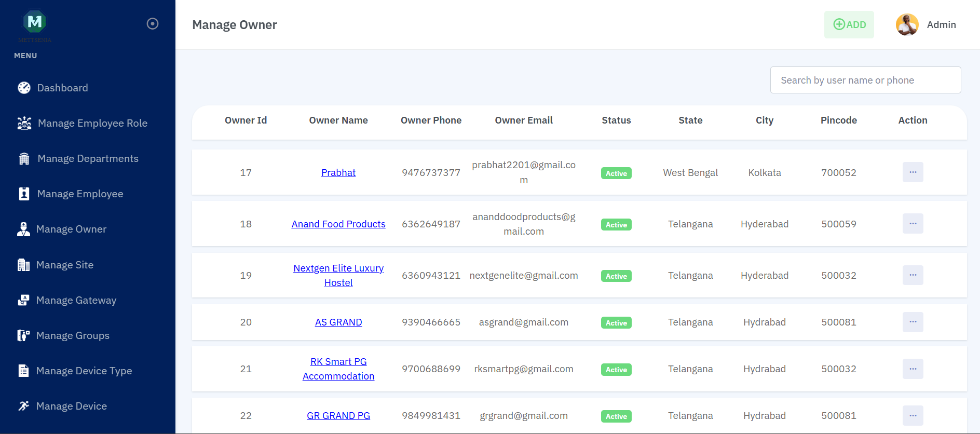980x434 pixels.
Task: Click the Mettsenia logo icon
Action: (x=34, y=22)
